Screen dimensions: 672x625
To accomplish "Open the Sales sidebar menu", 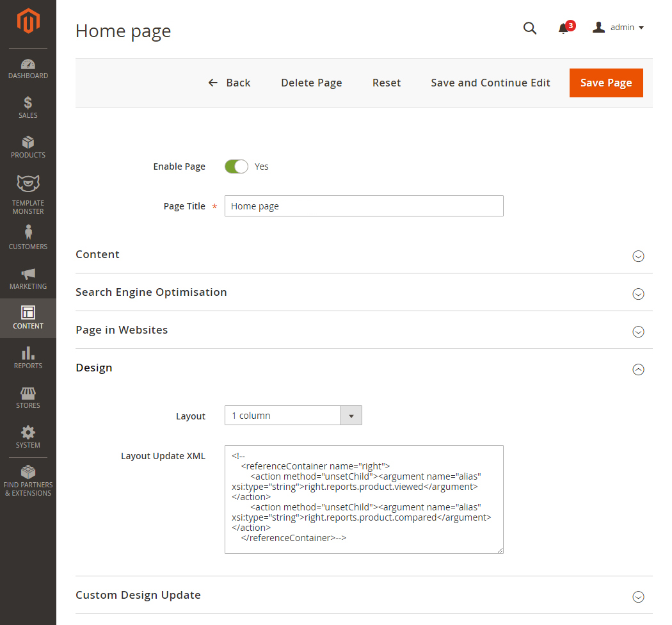I will (28, 107).
